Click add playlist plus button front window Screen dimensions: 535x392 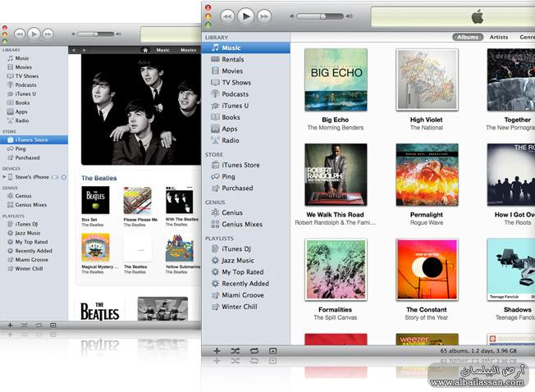[217, 351]
